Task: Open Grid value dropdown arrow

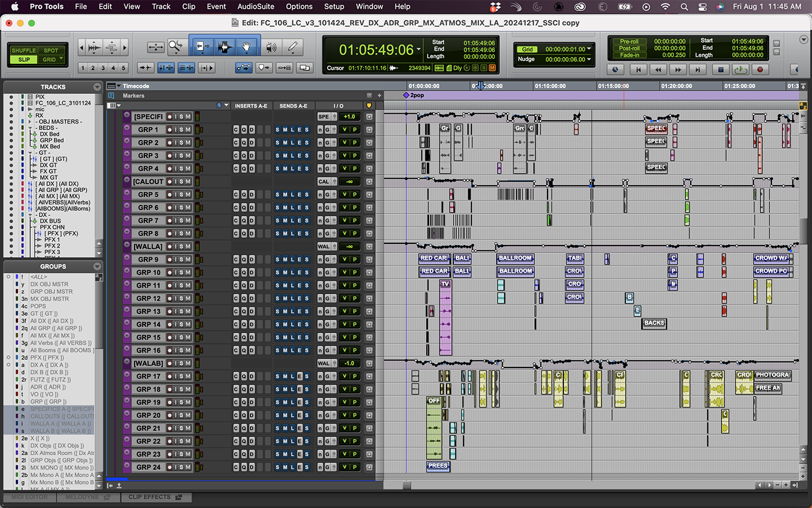Action: [x=589, y=49]
